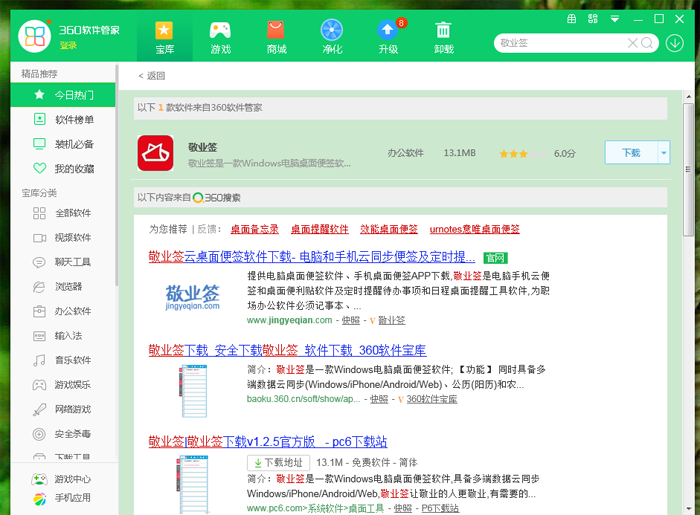Open the 宝库 tab
The width and height of the screenshot is (700, 515).
[x=164, y=38]
